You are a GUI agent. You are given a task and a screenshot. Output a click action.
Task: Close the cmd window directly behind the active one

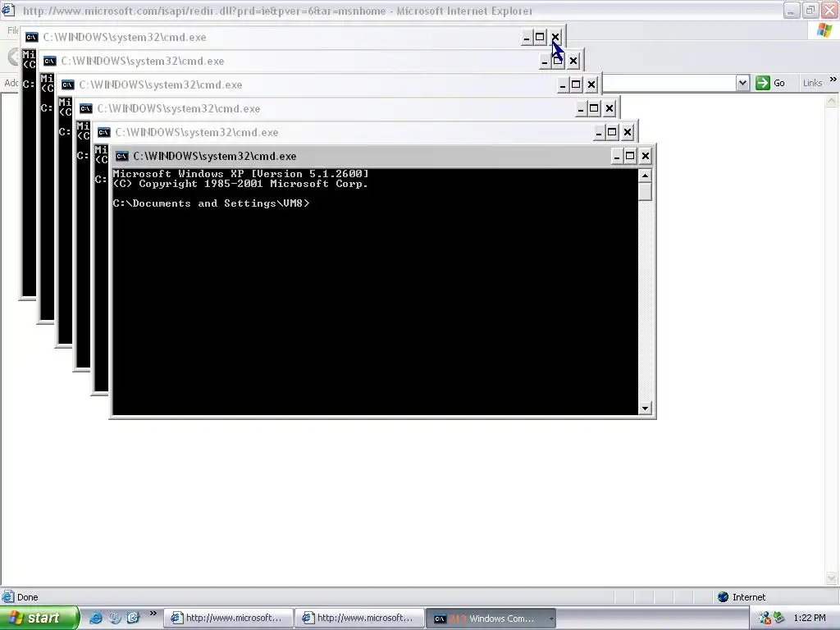click(628, 132)
